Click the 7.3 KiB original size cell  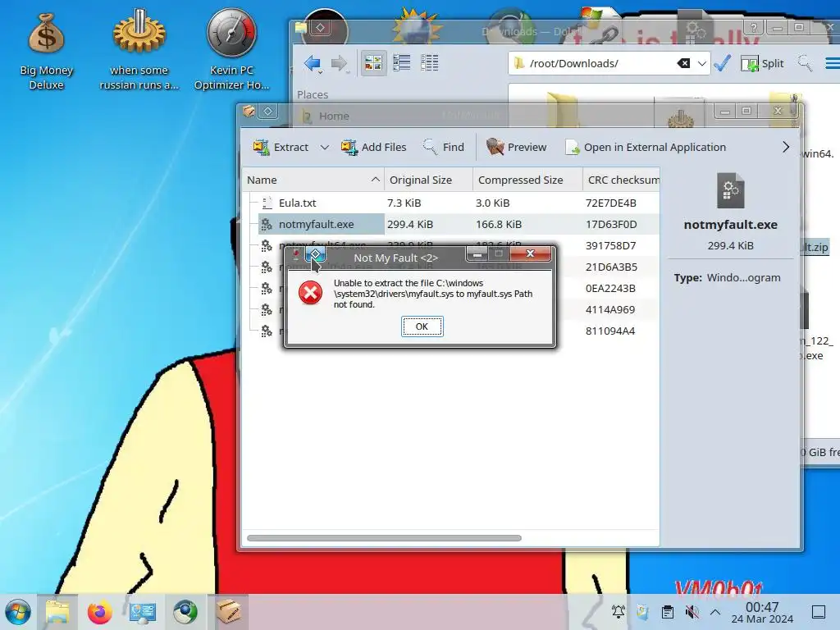point(404,203)
